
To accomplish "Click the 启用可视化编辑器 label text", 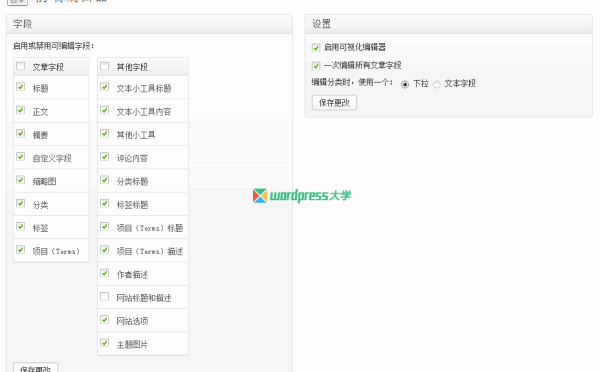I will [355, 48].
